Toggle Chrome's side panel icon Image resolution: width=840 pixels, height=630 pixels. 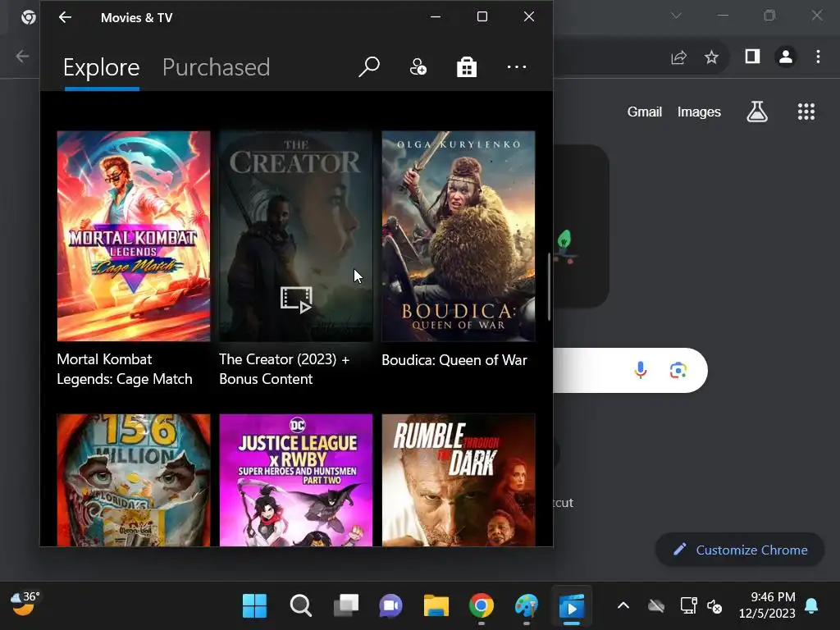click(x=752, y=57)
